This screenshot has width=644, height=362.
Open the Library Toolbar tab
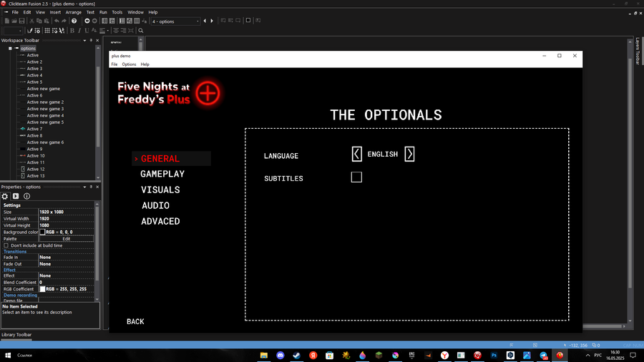click(x=16, y=335)
